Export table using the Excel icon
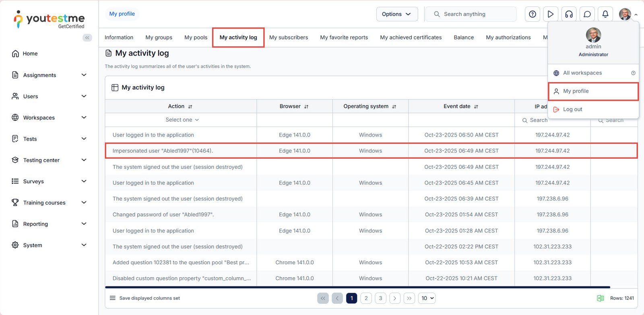The height and width of the screenshot is (315, 644). coord(600,298)
